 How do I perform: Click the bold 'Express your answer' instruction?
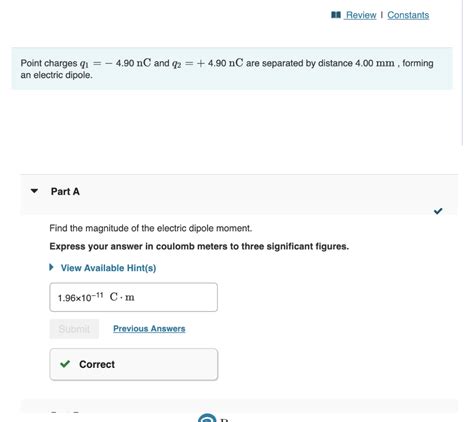point(199,247)
